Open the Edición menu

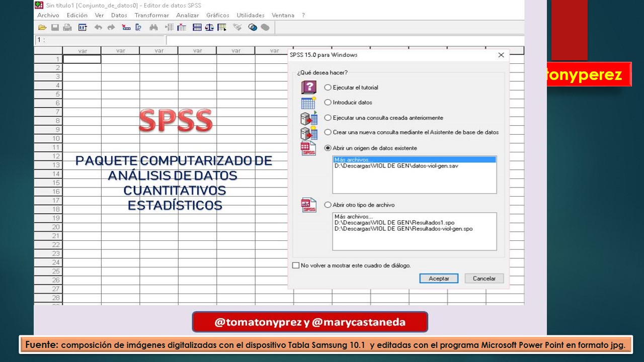[77, 15]
